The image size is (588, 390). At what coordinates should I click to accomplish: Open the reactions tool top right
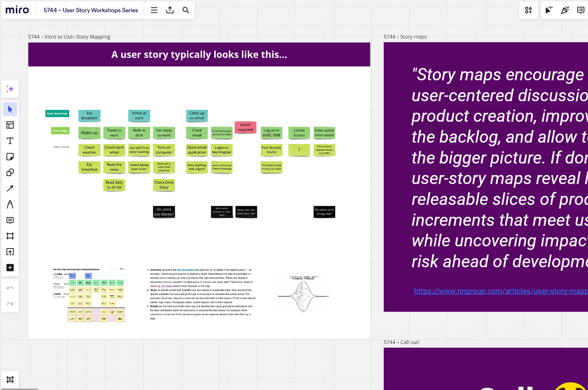565,10
